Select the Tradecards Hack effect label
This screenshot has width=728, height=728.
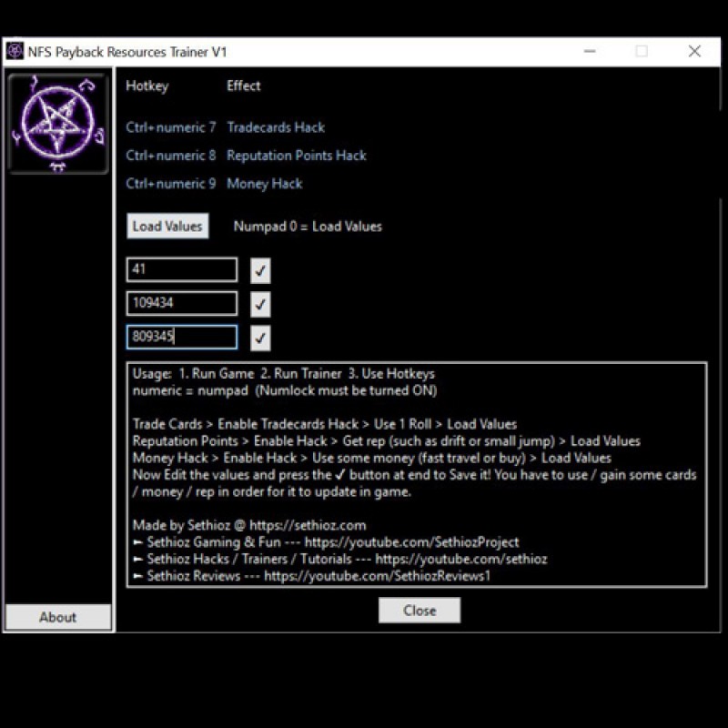(x=276, y=127)
